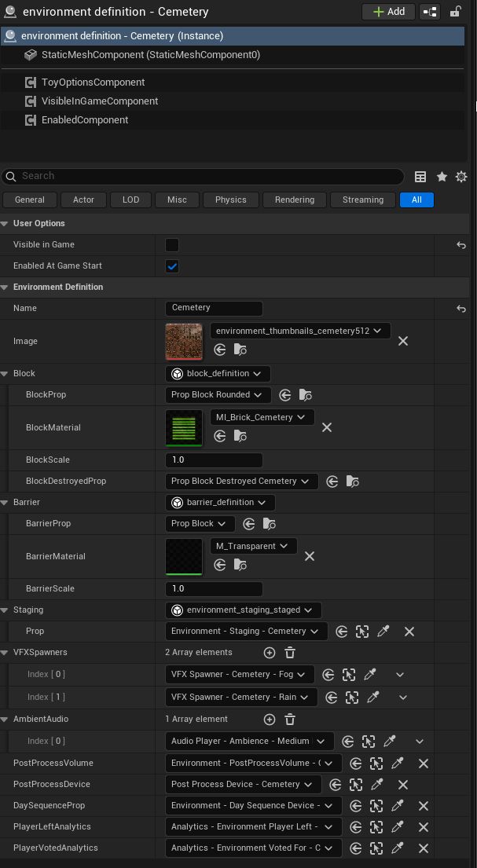Collapse the Environment Definition section

(x=5, y=288)
